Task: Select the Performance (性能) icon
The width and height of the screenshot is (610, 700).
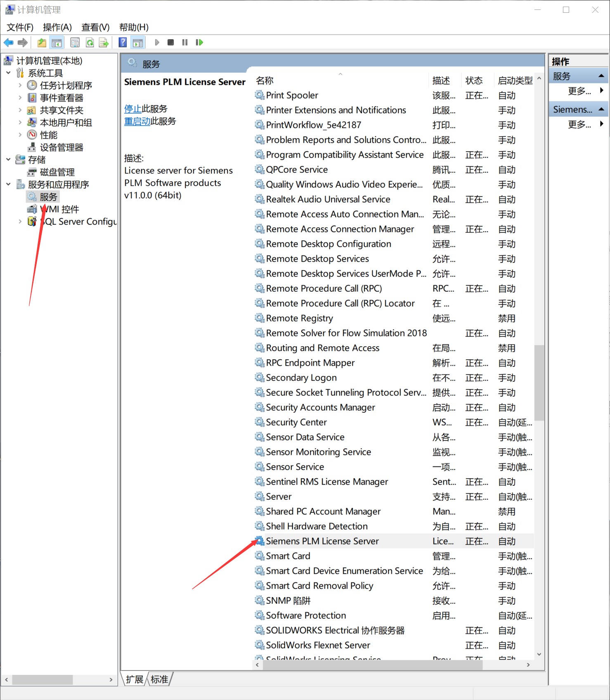Action: [x=32, y=135]
